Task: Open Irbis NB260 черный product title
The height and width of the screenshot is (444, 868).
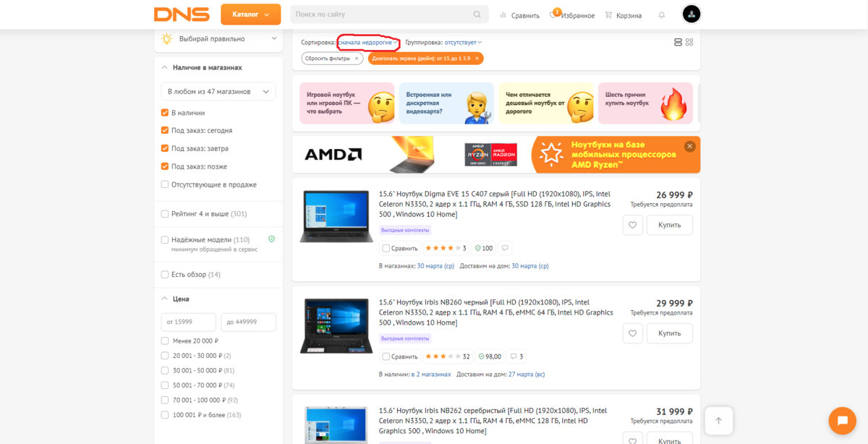Action: click(495, 312)
